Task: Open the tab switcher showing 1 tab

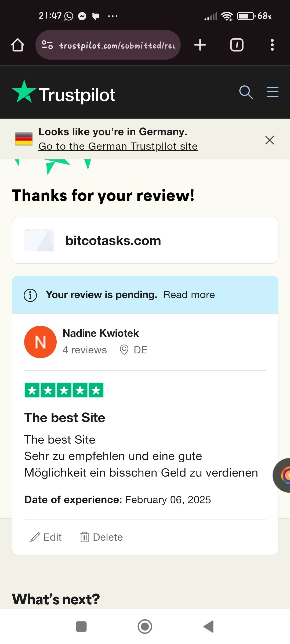Action: pos(237,45)
